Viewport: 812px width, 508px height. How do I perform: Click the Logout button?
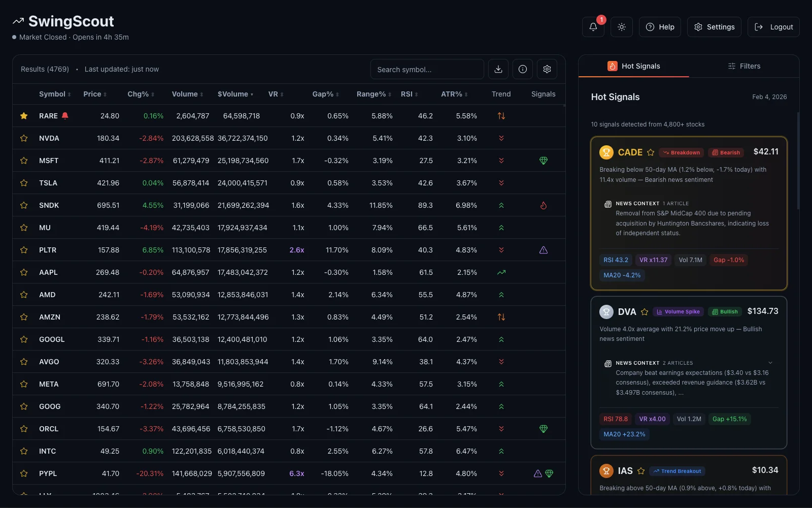pyautogui.click(x=773, y=27)
